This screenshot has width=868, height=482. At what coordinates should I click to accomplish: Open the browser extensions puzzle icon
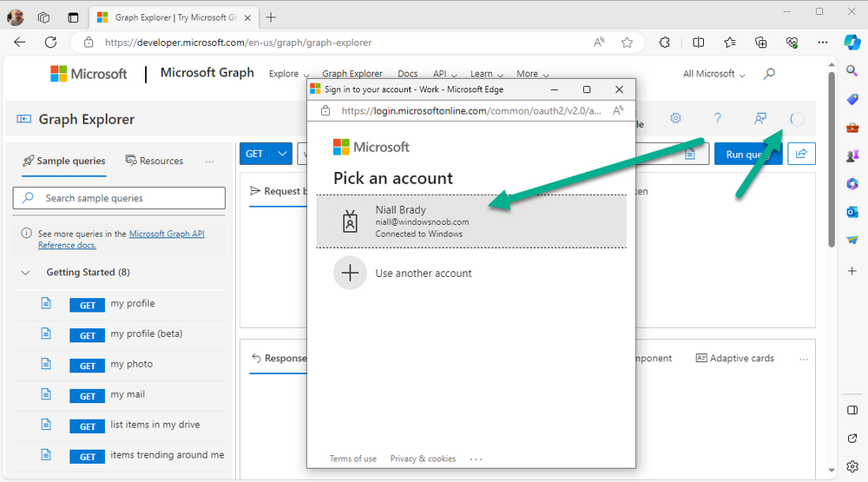pos(664,42)
